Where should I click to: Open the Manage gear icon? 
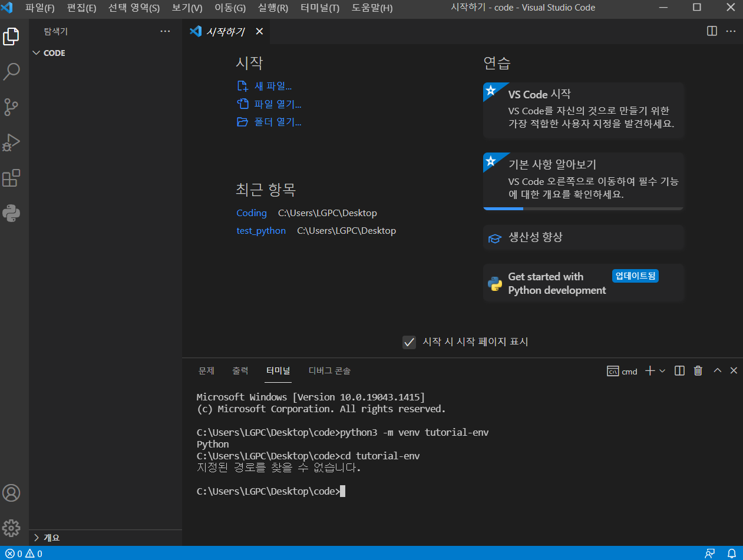point(11,528)
